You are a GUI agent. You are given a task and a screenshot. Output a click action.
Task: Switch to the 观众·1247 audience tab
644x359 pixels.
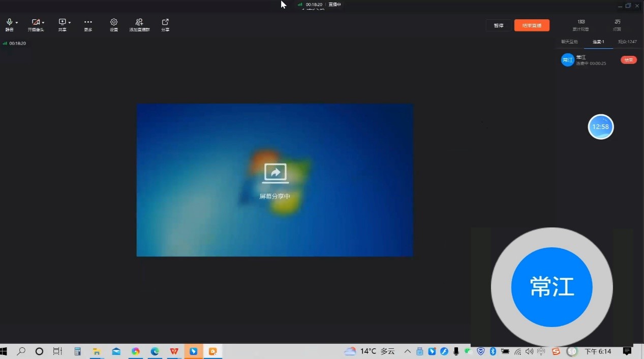click(x=627, y=42)
